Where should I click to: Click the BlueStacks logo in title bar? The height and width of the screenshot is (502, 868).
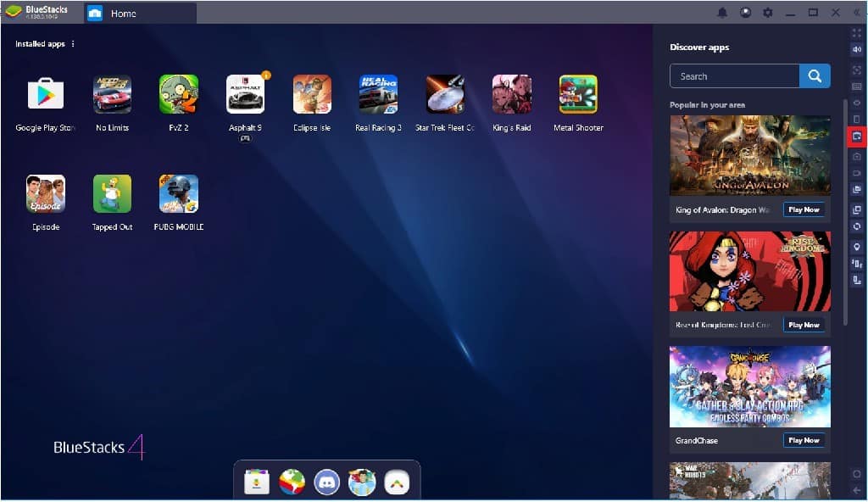14,11
